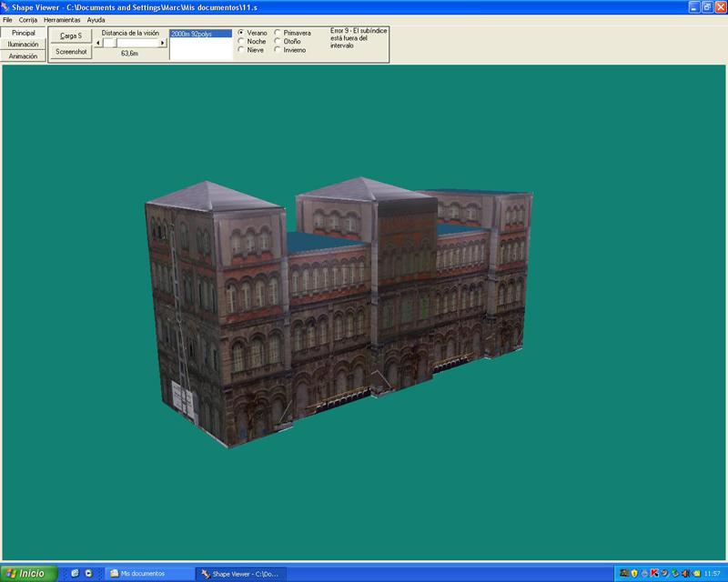Choose the Nieve season option

[241, 50]
